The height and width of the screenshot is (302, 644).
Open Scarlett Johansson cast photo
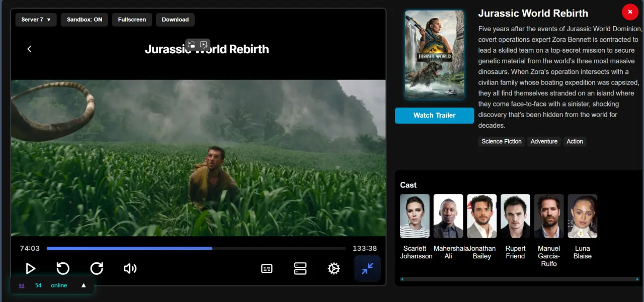point(415,216)
